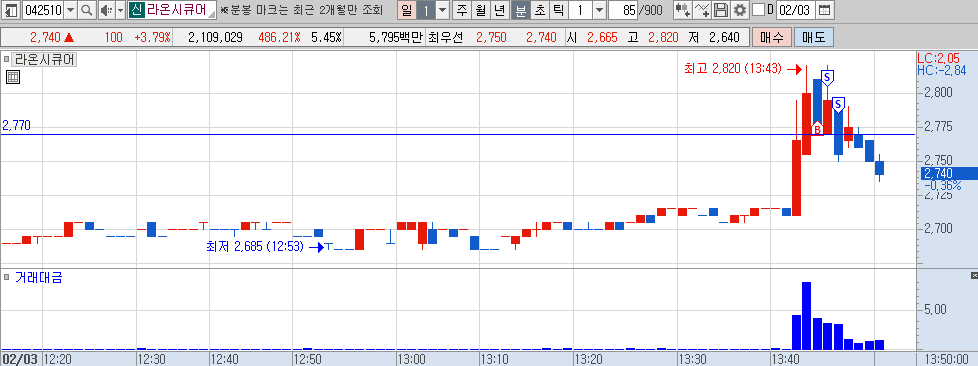Viewport: 978px width, 366px height.
Task: Switch to 틱 tick chart period
Action: coord(559,10)
